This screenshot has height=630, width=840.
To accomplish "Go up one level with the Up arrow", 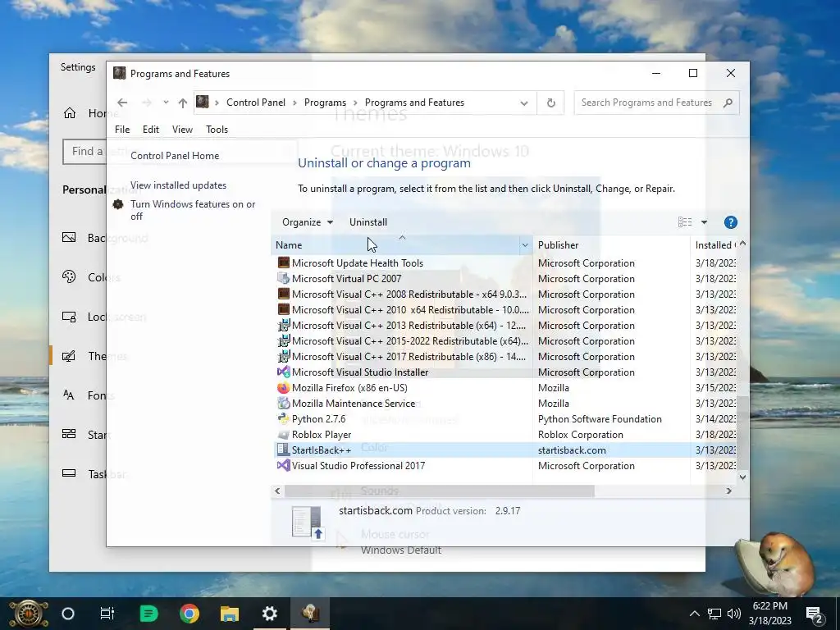I will pyautogui.click(x=183, y=103).
